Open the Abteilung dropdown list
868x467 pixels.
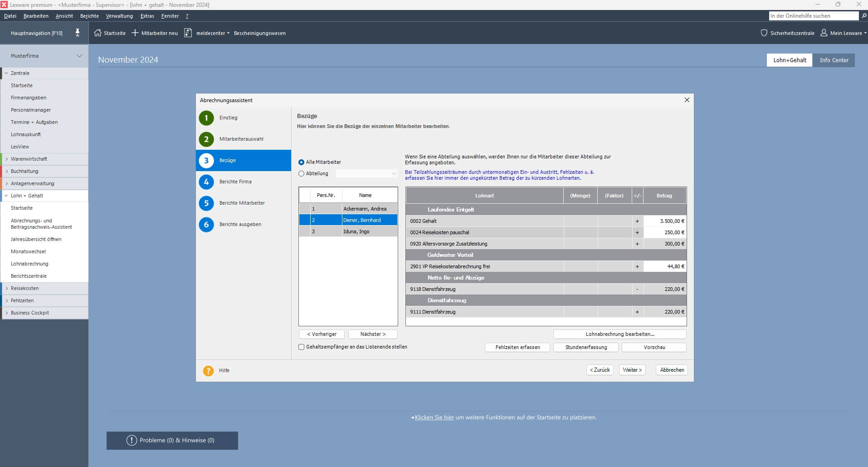[393, 174]
